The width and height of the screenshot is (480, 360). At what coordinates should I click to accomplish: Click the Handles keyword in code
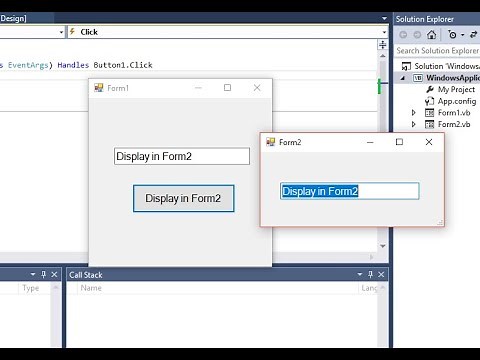[x=73, y=65]
